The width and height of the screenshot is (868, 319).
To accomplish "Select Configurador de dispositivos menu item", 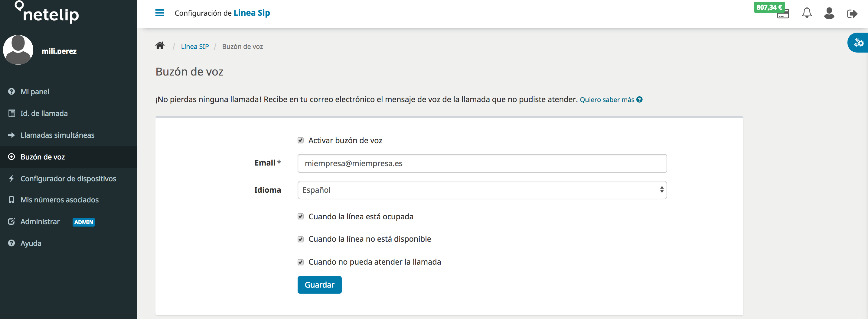I will (x=68, y=179).
